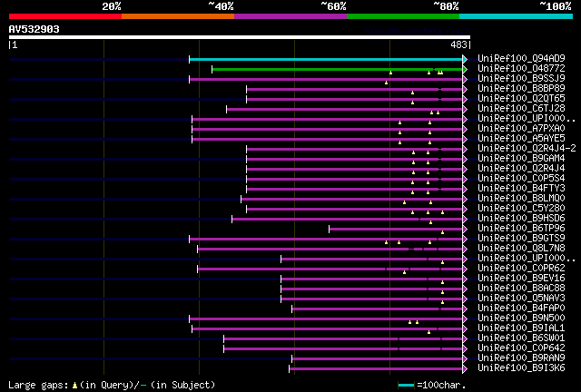This screenshot has width=581, height=392.
Task: Click the purple alignment bar for B6TP96
Action: click(396, 229)
